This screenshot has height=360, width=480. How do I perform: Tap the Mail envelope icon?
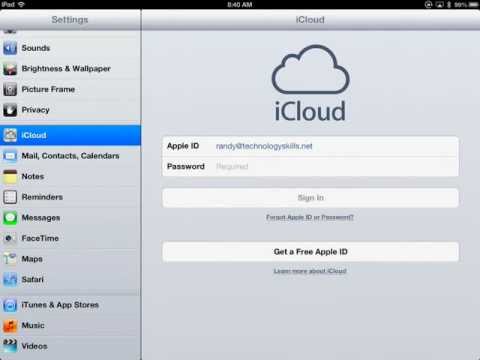pyautogui.click(x=10, y=156)
